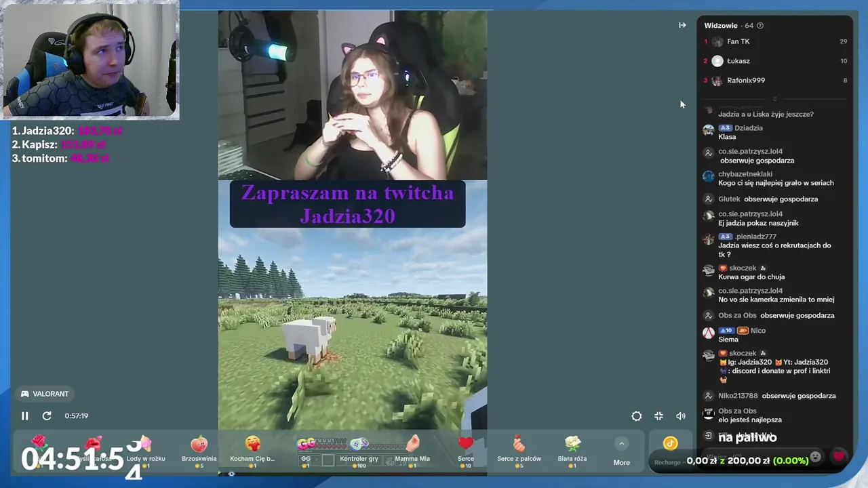Select the Fan TK viewer row

click(x=774, y=41)
